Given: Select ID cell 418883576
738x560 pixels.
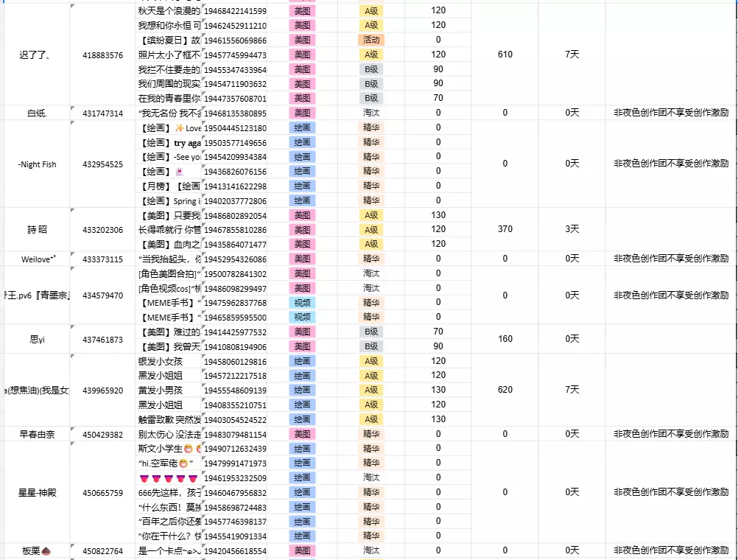Looking at the screenshot, I should pos(102,55).
